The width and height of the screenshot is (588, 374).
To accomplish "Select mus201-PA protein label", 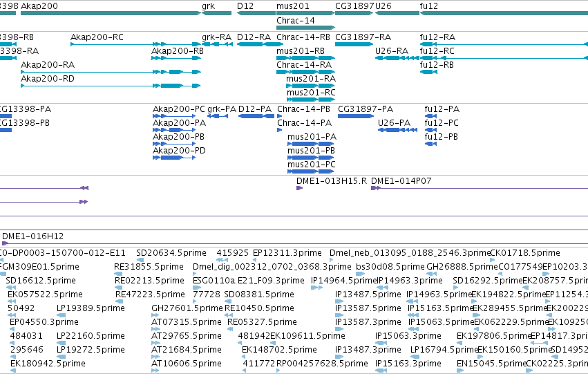I will [312, 137].
